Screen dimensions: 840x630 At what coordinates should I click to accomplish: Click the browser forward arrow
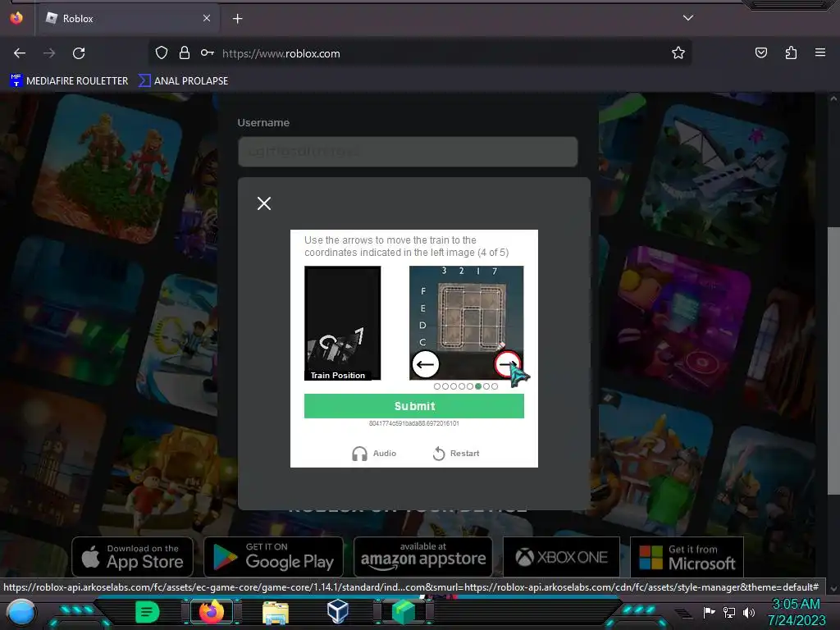click(x=49, y=53)
